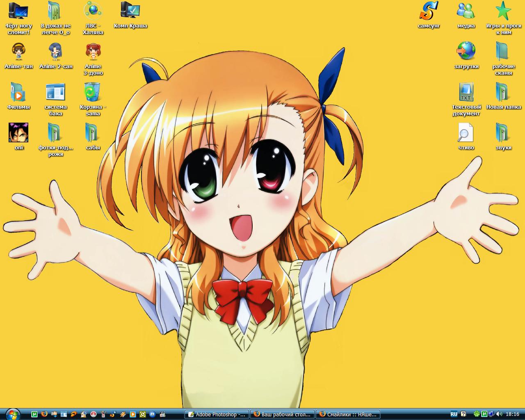Click the help question mark in tray
The width and height of the screenshot is (525, 420).
tap(463, 414)
